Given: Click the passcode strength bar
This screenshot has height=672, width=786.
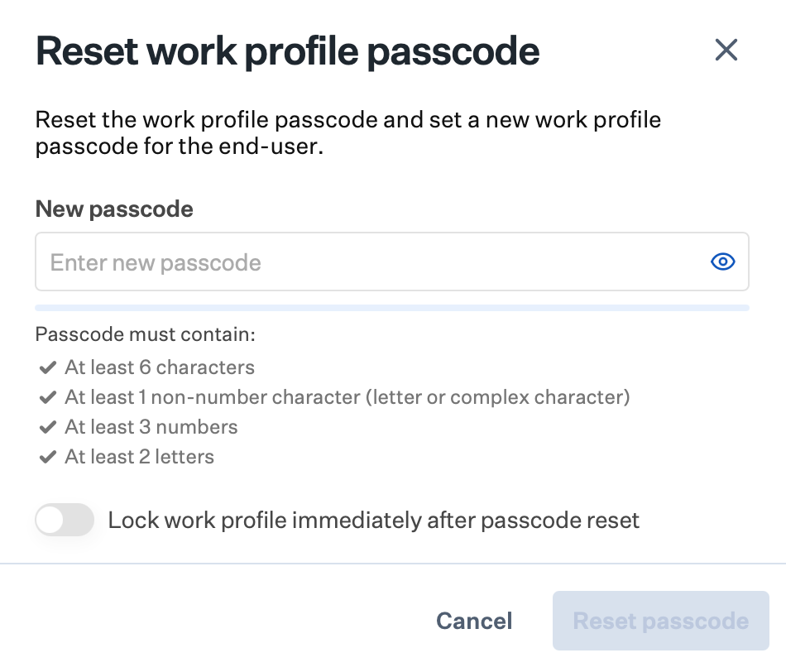Looking at the screenshot, I should pyautogui.click(x=391, y=308).
